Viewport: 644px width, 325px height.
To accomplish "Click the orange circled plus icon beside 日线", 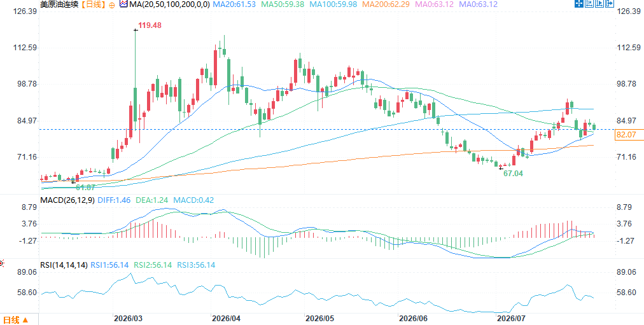I will click(x=113, y=4).
